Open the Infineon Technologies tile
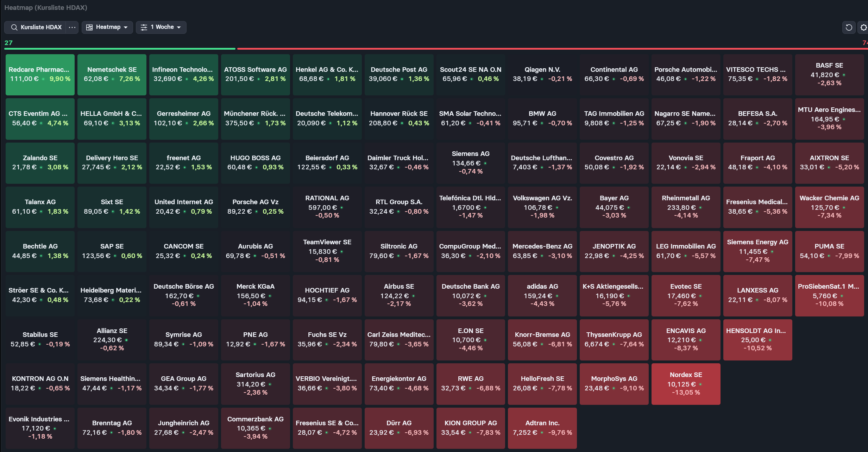This screenshot has height=452, width=868. pyautogui.click(x=183, y=75)
